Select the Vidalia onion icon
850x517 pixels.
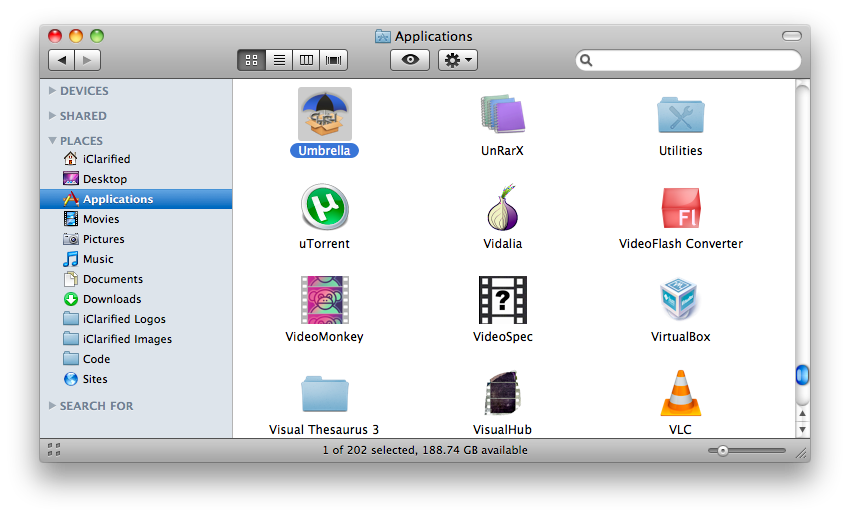(502, 207)
